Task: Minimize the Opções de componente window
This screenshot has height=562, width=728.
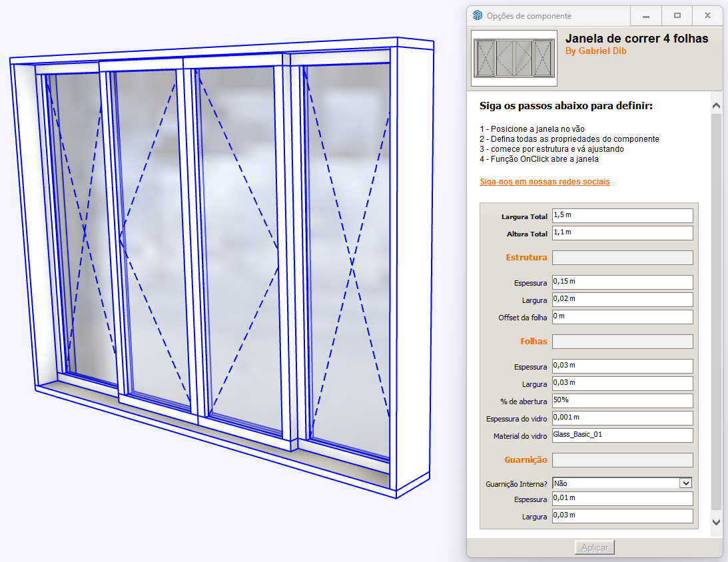Action: pyautogui.click(x=645, y=16)
